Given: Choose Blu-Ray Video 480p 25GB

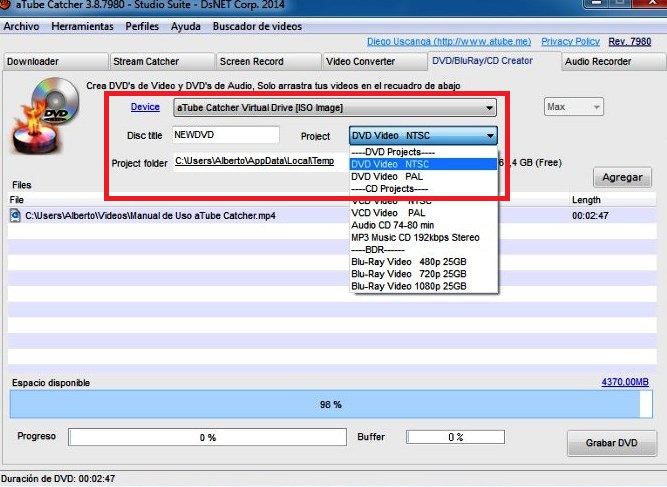Looking at the screenshot, I should tap(423, 262).
